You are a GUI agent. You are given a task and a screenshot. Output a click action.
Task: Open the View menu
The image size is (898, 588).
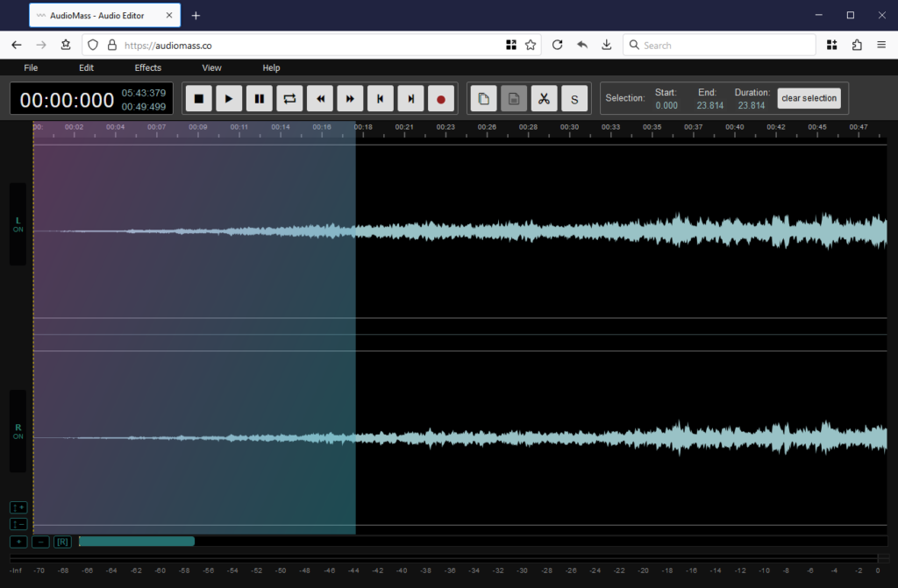click(211, 67)
